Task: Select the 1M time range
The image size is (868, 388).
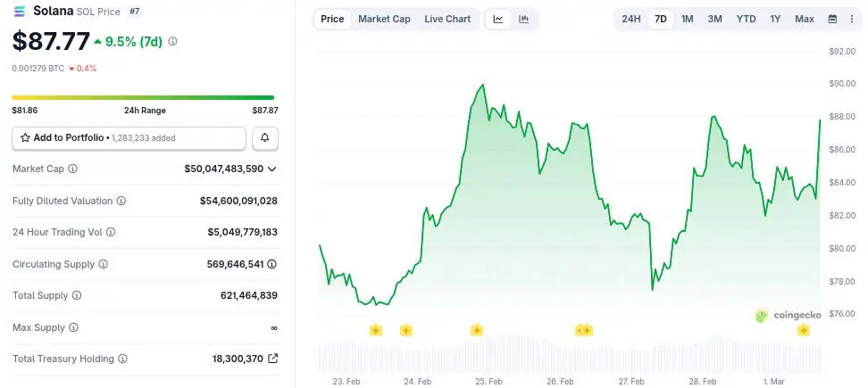Action: click(x=687, y=19)
